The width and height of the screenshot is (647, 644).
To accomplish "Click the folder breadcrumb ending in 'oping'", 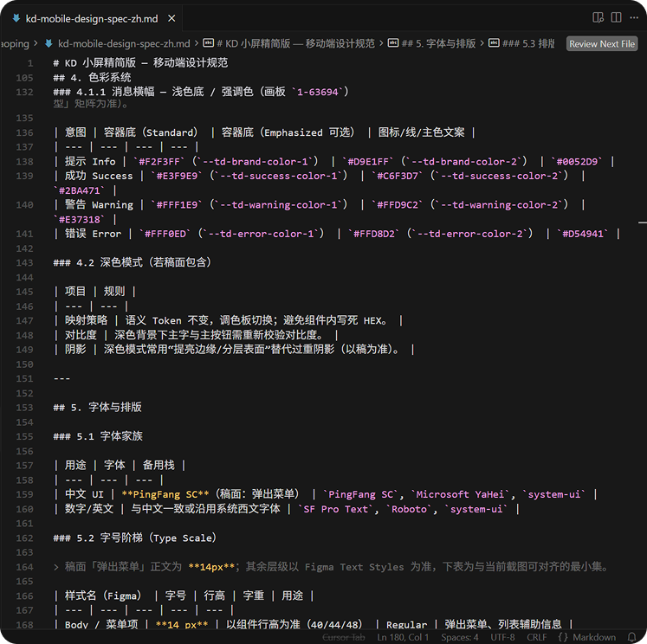I will 15,43.
